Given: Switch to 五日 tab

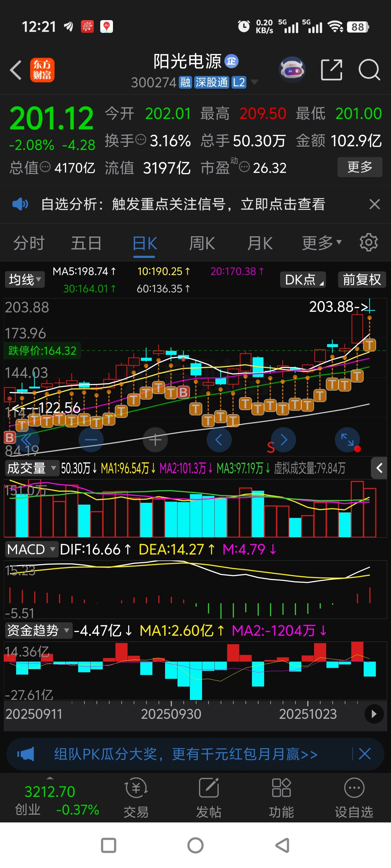Looking at the screenshot, I should click(86, 243).
